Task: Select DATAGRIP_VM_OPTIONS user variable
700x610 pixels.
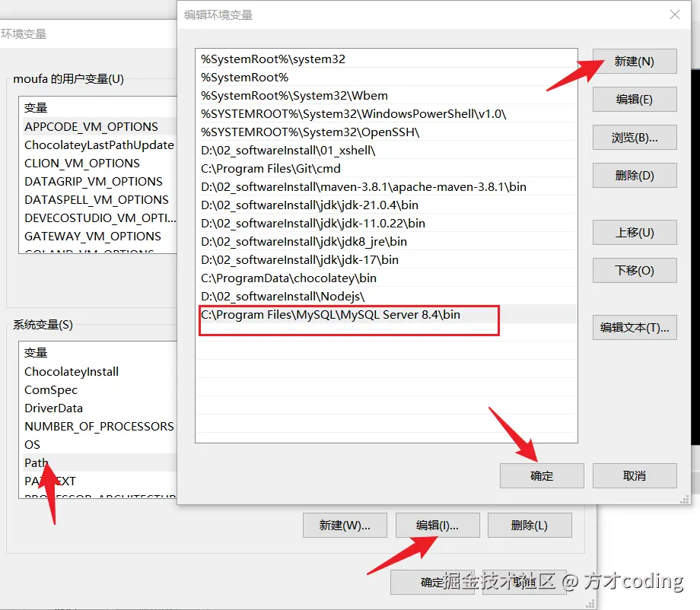Action: tap(99, 182)
